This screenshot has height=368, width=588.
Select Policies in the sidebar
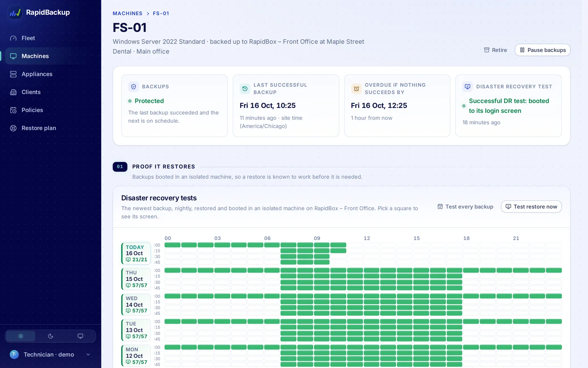pyautogui.click(x=51, y=110)
